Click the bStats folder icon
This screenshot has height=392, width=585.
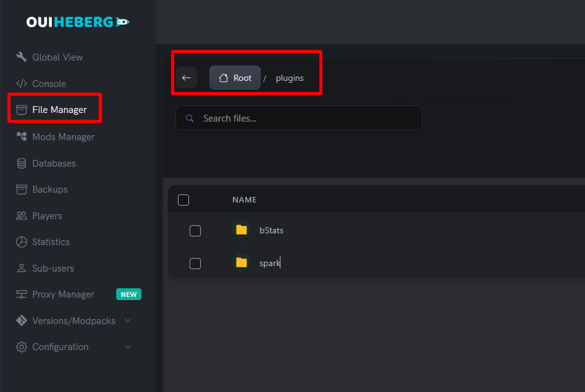(242, 230)
